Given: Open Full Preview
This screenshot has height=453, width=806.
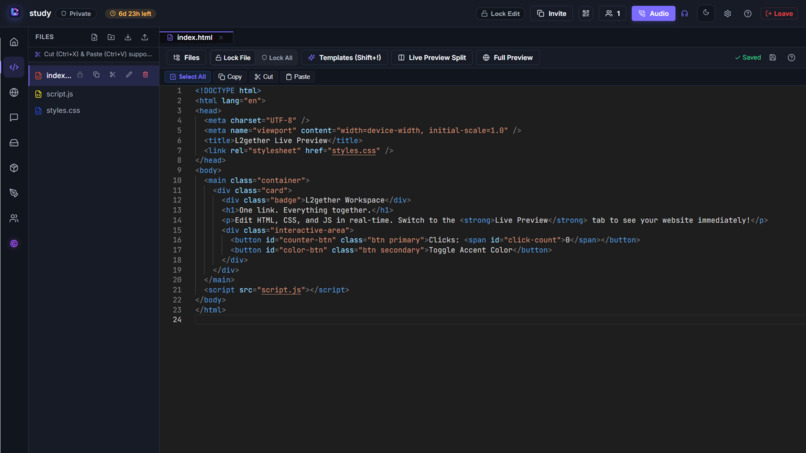Looking at the screenshot, I should [x=507, y=58].
